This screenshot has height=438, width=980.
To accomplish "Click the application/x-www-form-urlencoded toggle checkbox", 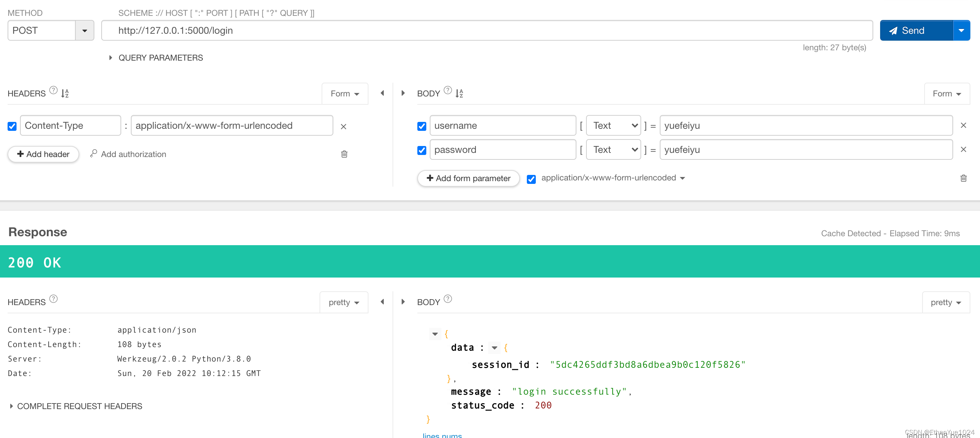I will [531, 177].
